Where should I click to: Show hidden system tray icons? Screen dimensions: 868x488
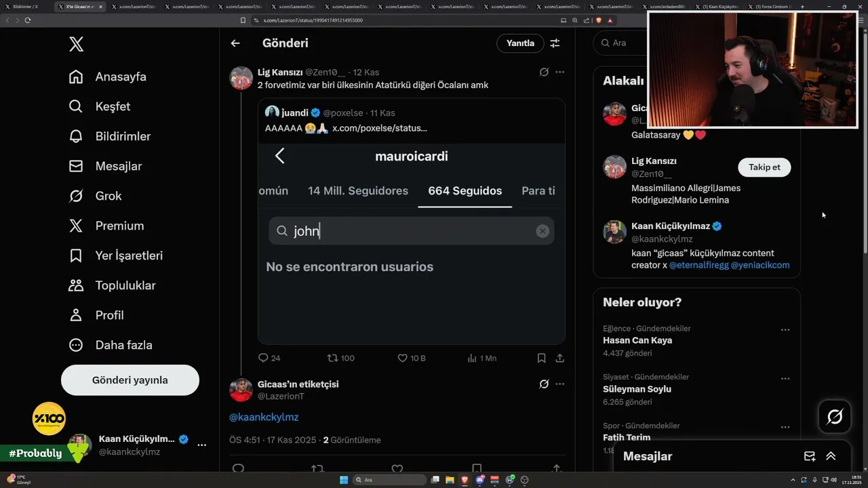[793, 480]
